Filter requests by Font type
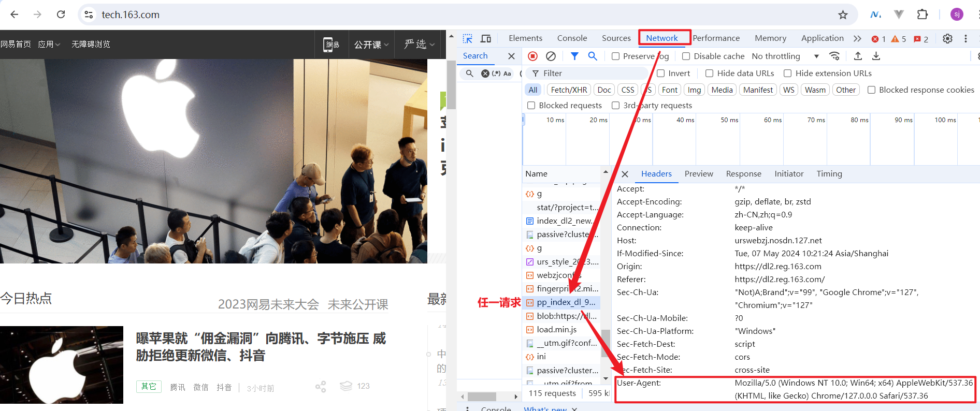Viewport: 980px width, 411px height. tap(669, 90)
